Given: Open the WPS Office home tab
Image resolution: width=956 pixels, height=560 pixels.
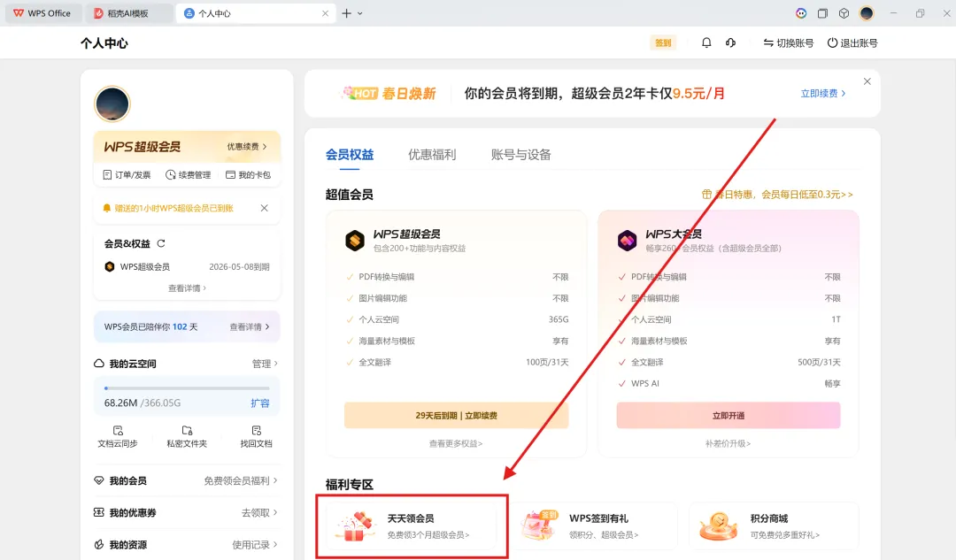Looking at the screenshot, I should coord(42,12).
